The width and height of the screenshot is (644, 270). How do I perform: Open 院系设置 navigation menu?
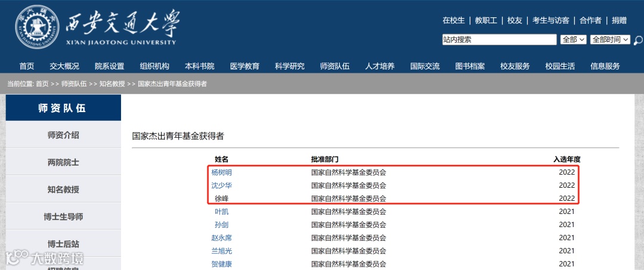pos(109,66)
